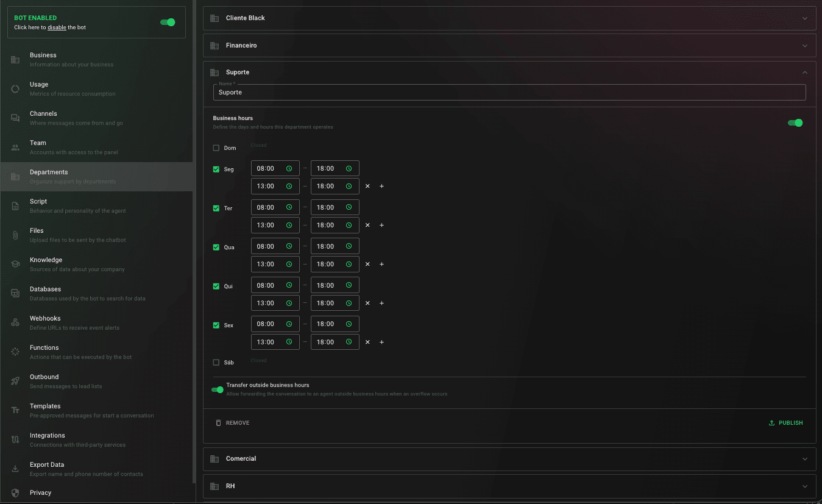
Task: Open clock picker for Ter 08:00 start
Action: (289, 207)
